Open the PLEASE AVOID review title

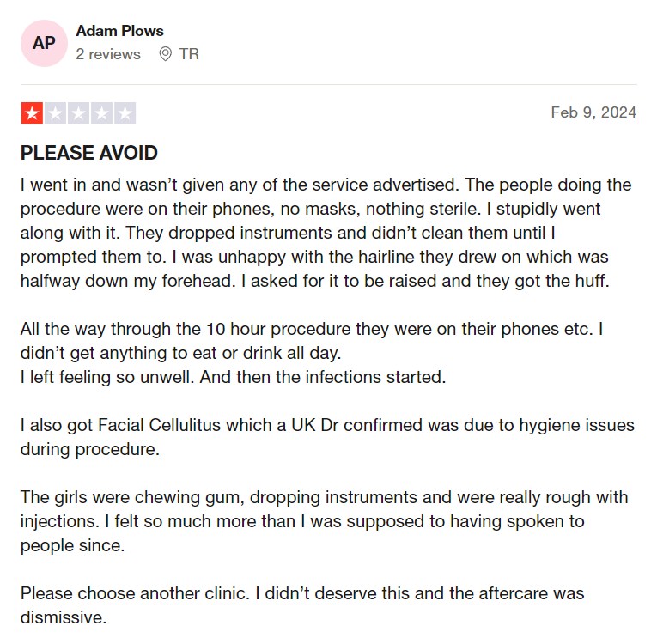pyautogui.click(x=88, y=153)
